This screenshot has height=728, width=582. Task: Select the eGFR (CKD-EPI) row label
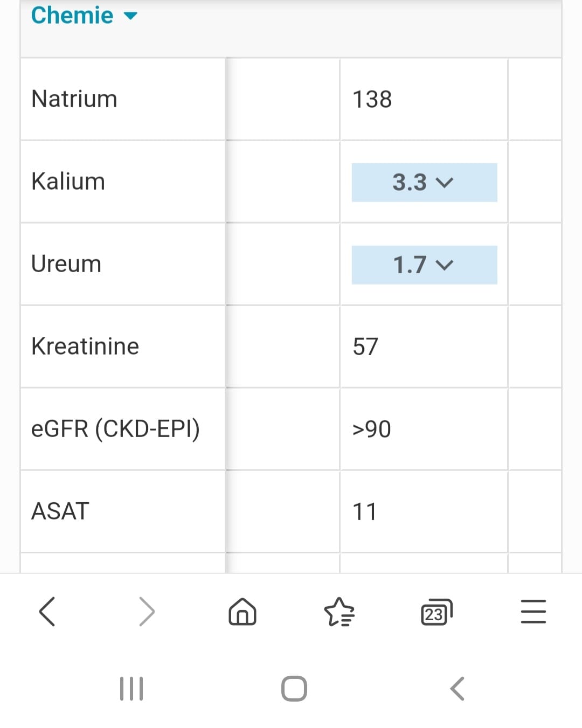coord(115,429)
